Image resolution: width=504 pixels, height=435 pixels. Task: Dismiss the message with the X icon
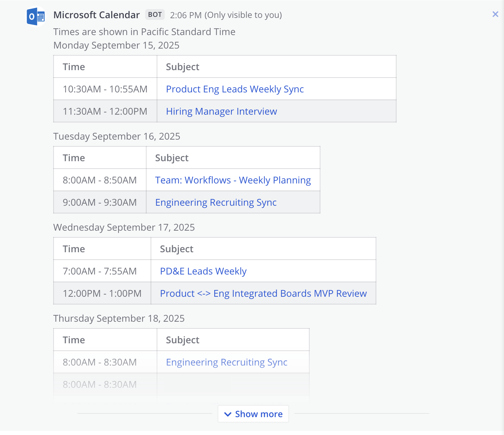[x=495, y=14]
